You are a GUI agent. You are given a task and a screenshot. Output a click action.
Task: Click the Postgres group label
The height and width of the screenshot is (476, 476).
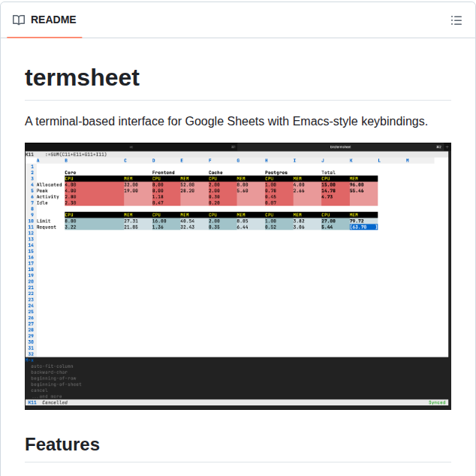click(x=276, y=172)
